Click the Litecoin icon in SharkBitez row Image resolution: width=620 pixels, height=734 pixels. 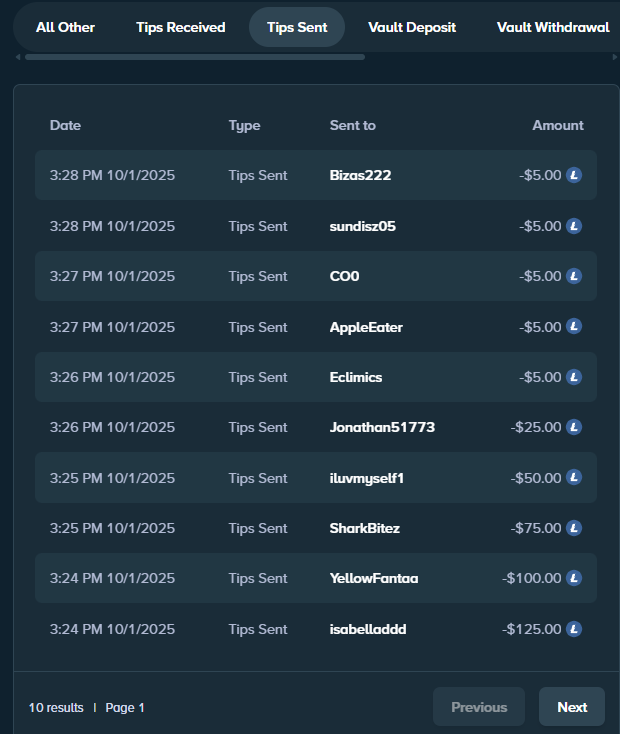(x=574, y=528)
